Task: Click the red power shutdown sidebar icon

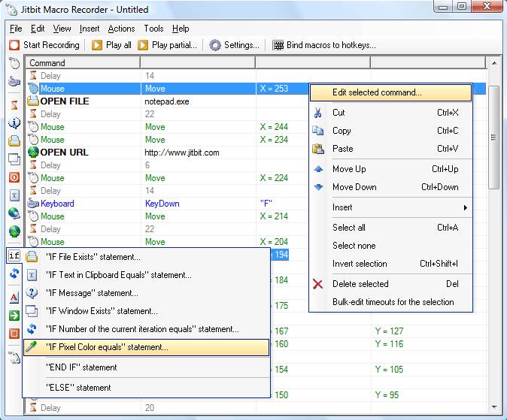Action: coord(14,177)
